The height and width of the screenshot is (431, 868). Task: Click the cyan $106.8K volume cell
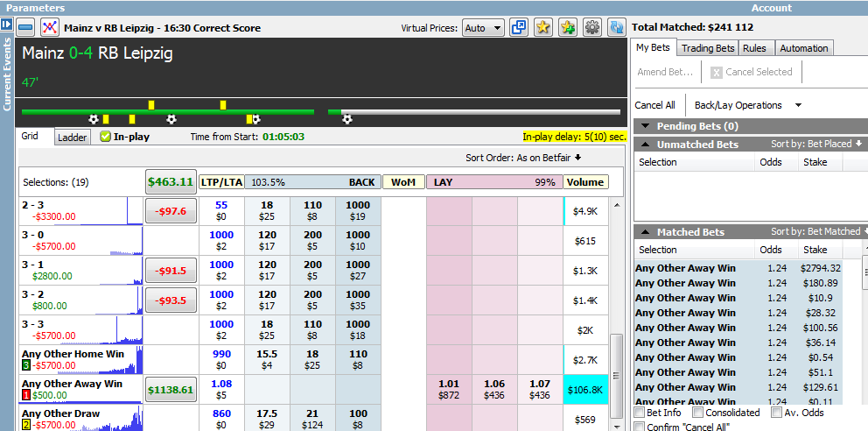pos(585,390)
